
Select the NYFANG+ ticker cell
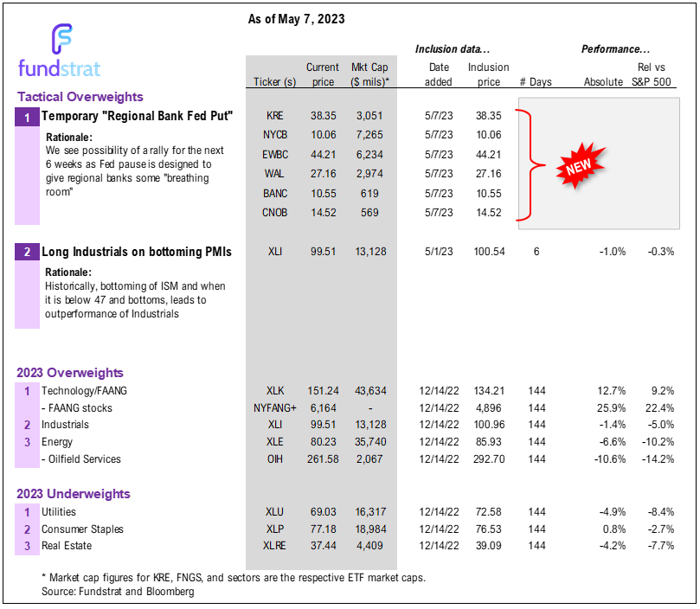click(x=275, y=408)
